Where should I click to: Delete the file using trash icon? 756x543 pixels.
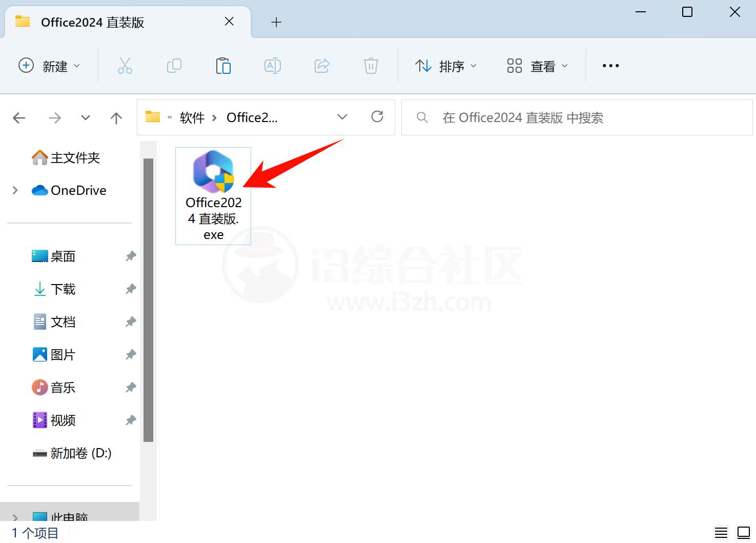coord(371,66)
